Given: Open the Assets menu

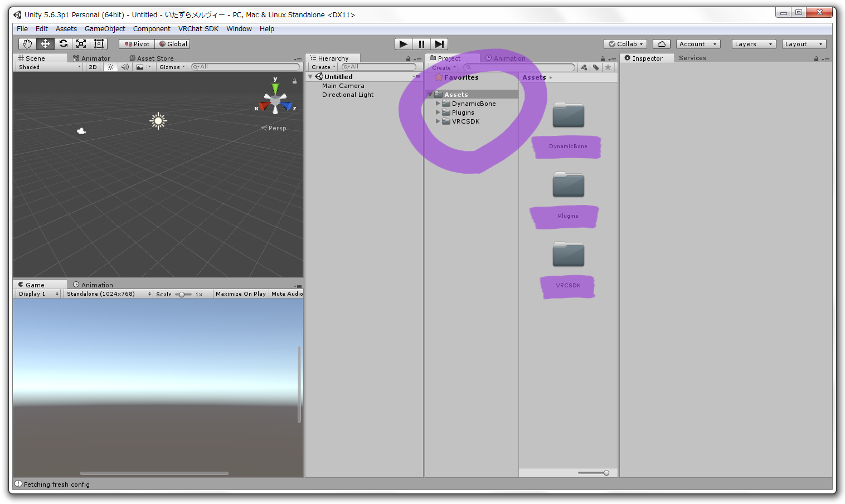Looking at the screenshot, I should click(66, 29).
